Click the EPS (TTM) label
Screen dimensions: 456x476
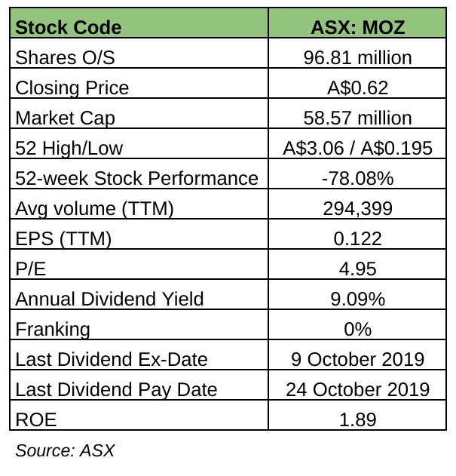[63, 238]
